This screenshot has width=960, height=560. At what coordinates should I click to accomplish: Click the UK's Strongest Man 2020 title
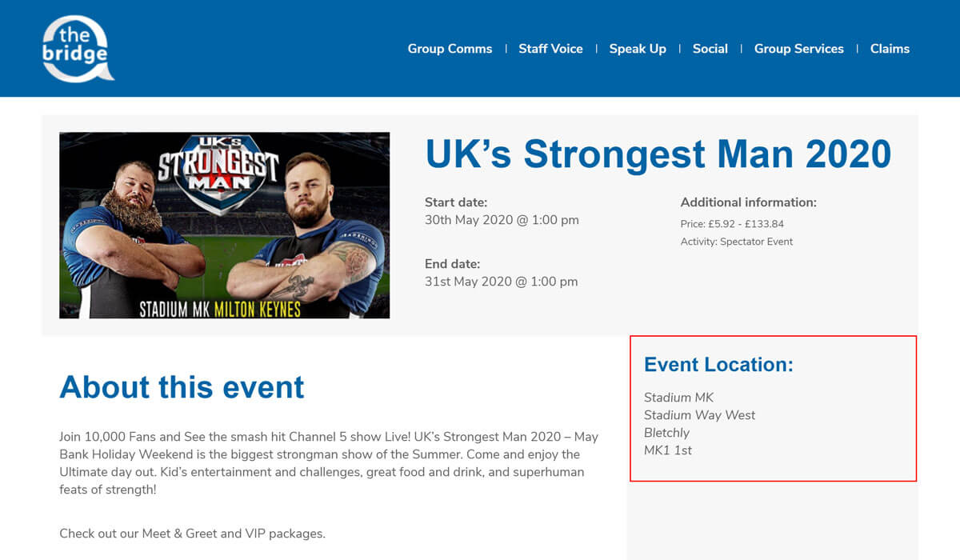point(658,154)
